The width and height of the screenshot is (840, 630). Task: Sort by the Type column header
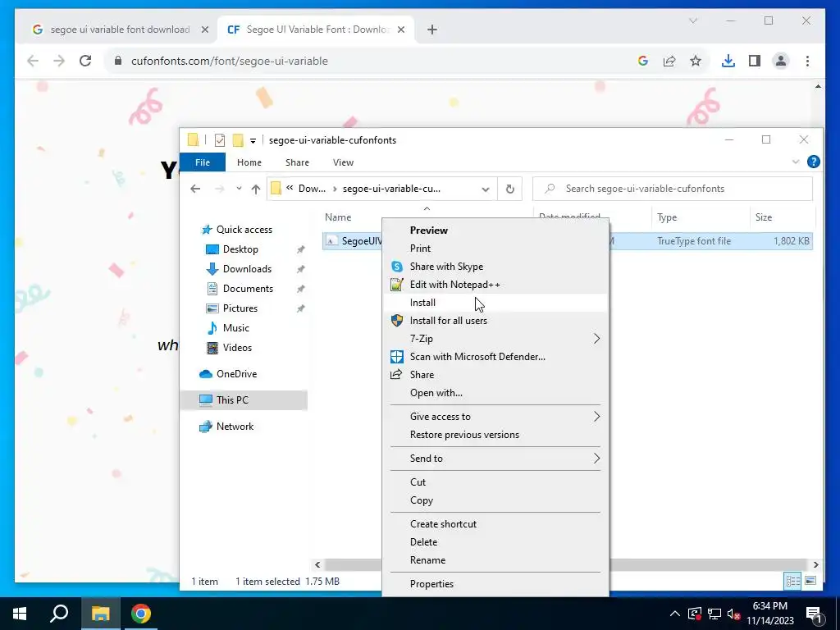coord(701,217)
